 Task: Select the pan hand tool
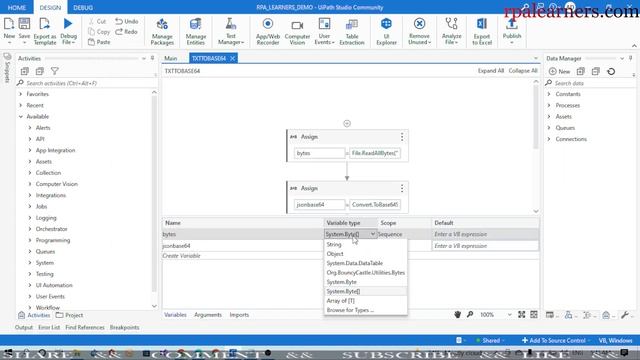(458, 314)
